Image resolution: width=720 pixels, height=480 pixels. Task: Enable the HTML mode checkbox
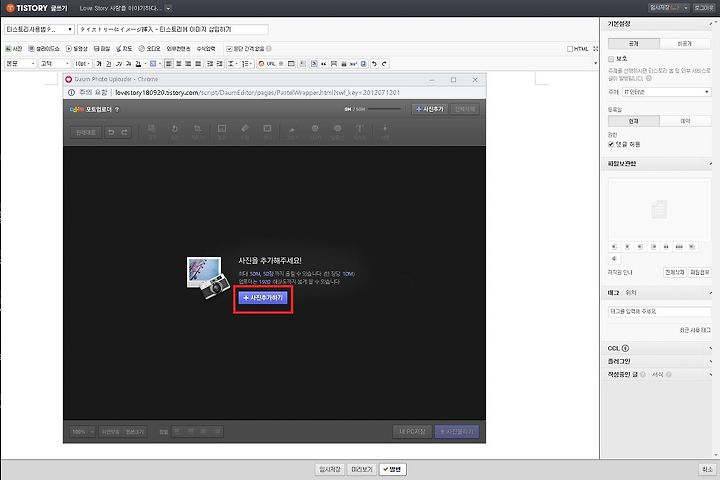click(570, 49)
